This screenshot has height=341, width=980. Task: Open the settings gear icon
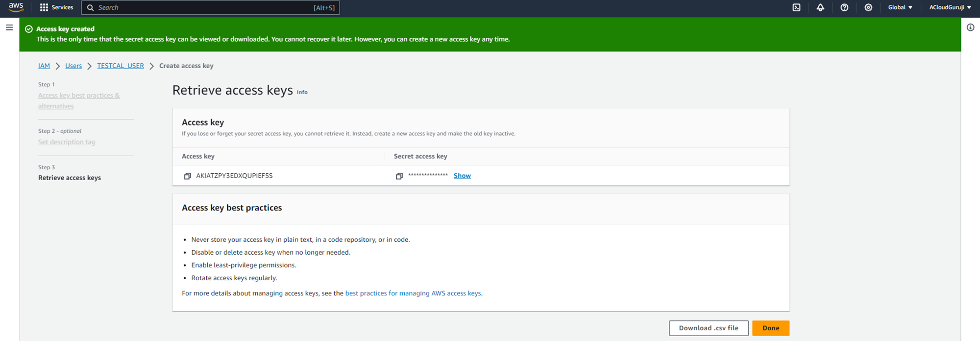tap(868, 7)
